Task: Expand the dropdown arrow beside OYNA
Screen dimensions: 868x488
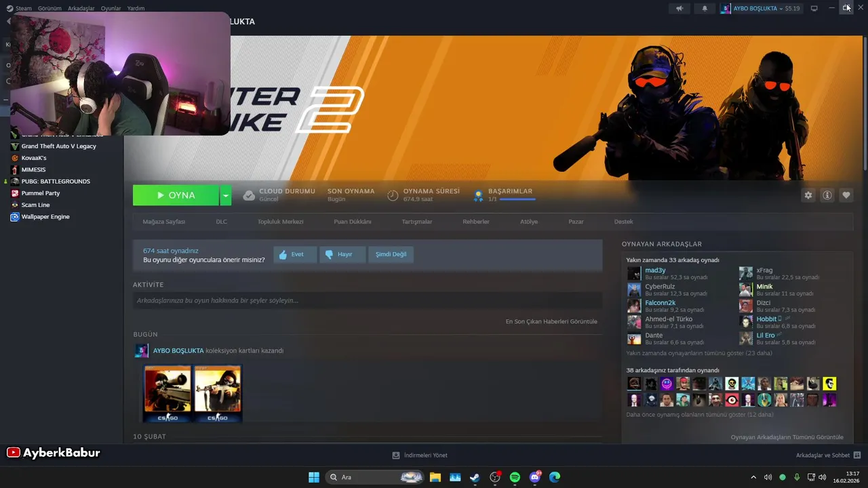Action: (x=226, y=195)
